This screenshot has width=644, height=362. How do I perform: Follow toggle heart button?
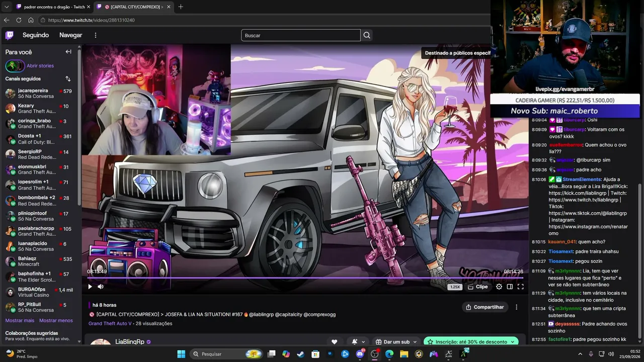[x=334, y=342]
